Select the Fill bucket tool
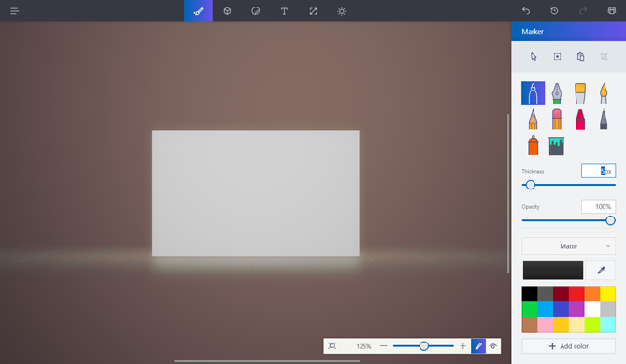 click(x=557, y=146)
